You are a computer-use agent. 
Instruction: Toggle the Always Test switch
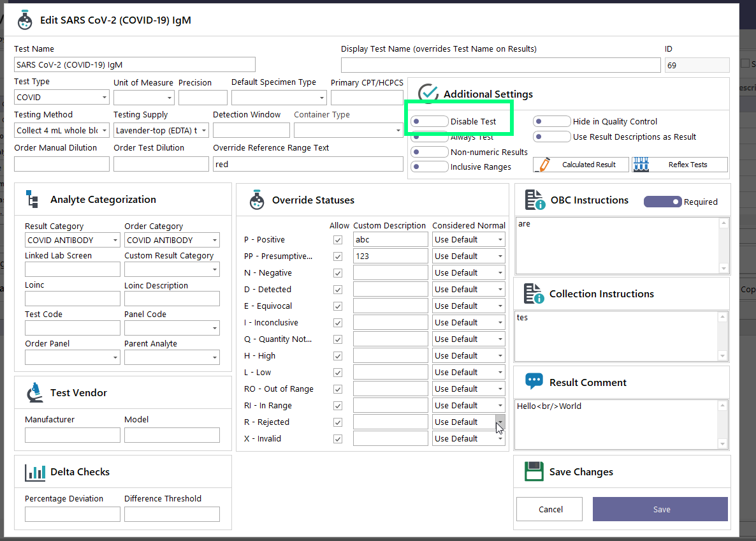(429, 137)
